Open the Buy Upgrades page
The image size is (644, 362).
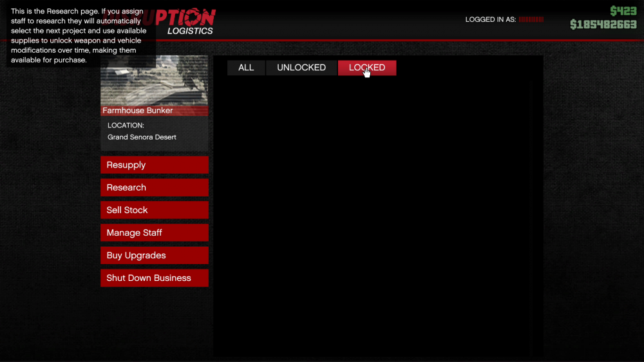coord(154,255)
